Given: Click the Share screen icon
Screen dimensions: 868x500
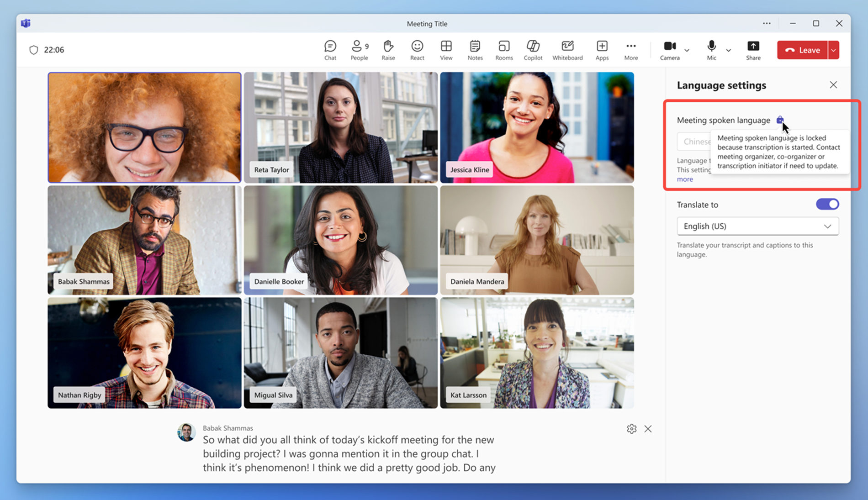Looking at the screenshot, I should pos(753,50).
